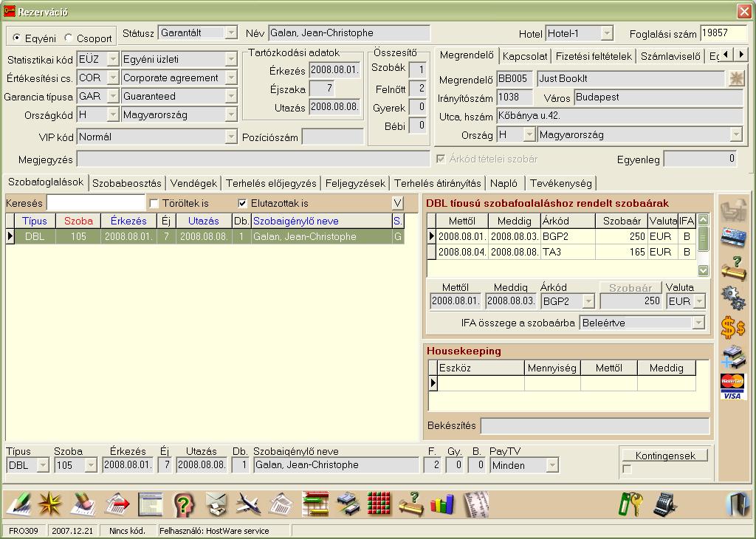Click the exit door icon
Viewport: 756px width, 539px height.
(x=737, y=505)
